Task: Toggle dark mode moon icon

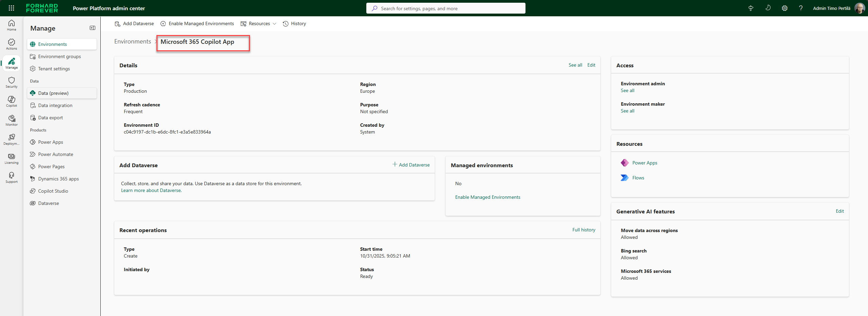Action: point(768,8)
